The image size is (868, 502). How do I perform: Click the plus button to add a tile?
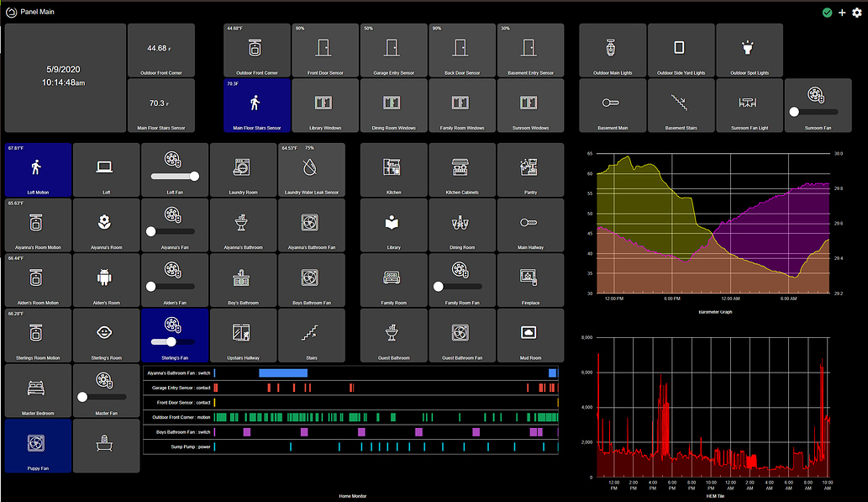[x=843, y=12]
